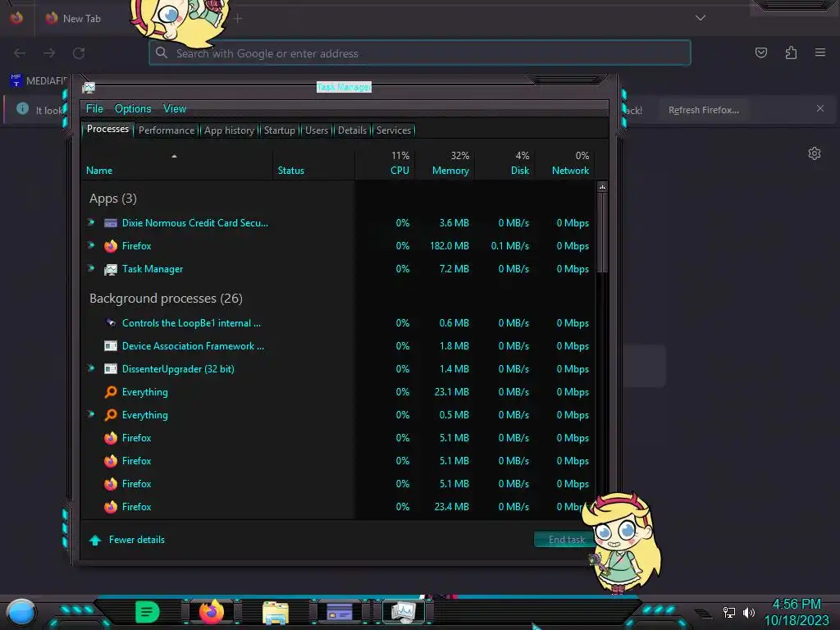The image size is (840, 630).
Task: Select the Firefox process using 23.4 MB
Action: (x=339, y=506)
